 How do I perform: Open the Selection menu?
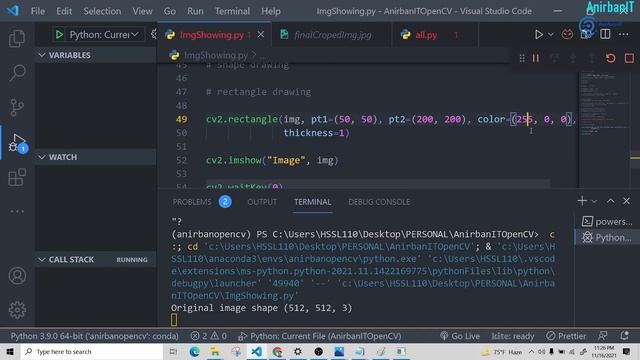[102, 11]
